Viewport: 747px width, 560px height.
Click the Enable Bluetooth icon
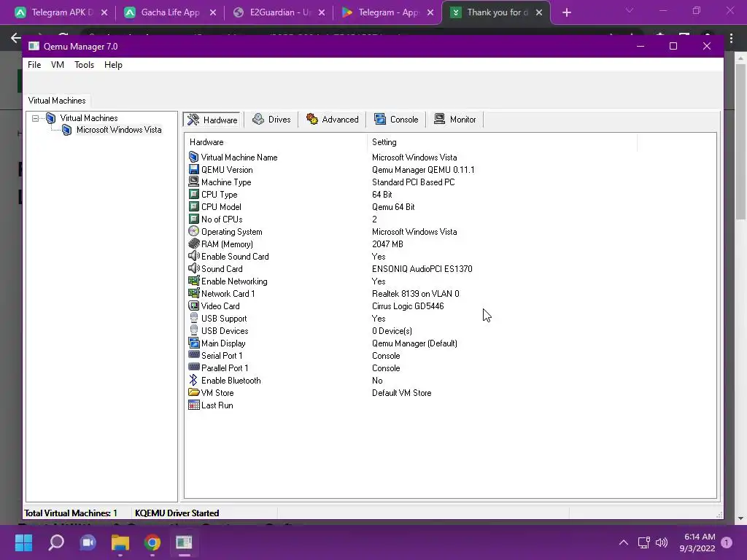pyautogui.click(x=193, y=380)
